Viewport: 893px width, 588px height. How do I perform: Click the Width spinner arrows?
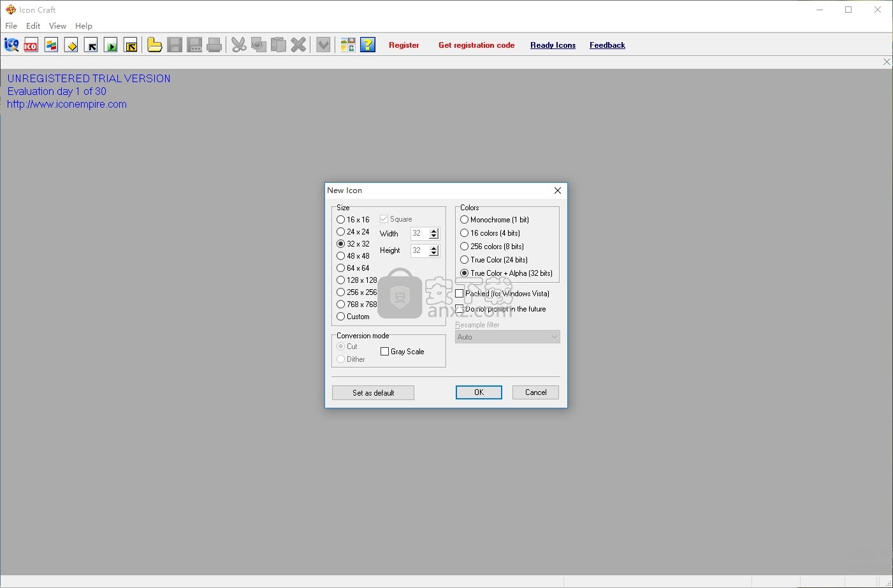tap(434, 234)
